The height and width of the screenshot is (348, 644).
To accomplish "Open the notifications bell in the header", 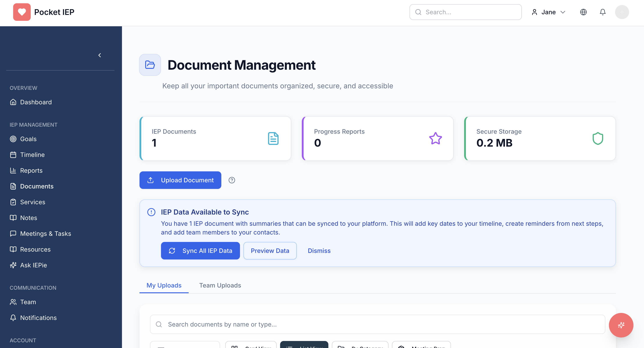I will coord(603,12).
